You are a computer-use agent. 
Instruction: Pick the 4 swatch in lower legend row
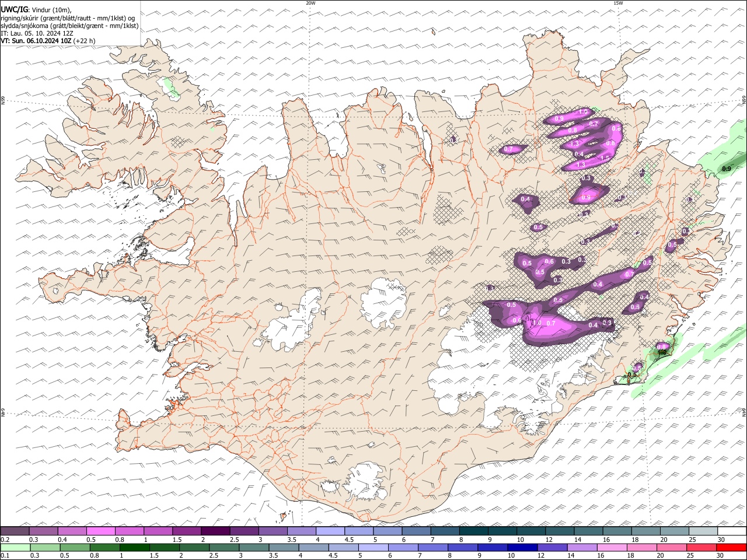(313, 547)
